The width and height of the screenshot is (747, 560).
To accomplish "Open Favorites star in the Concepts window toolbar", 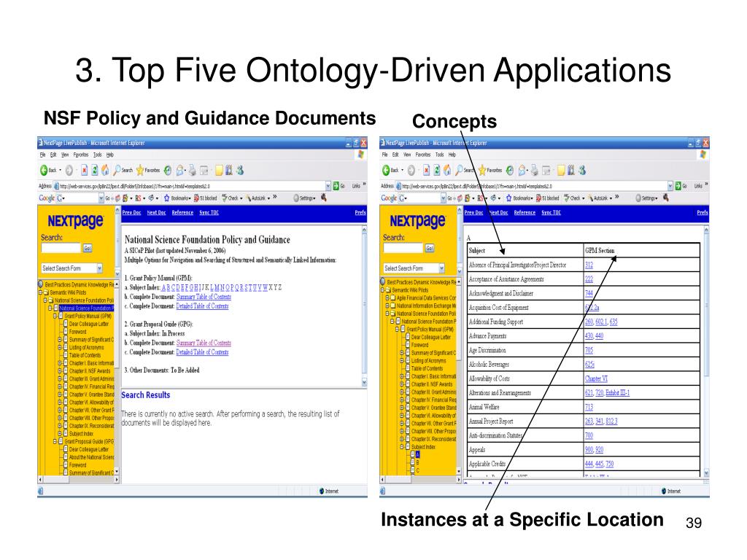I will [x=482, y=170].
